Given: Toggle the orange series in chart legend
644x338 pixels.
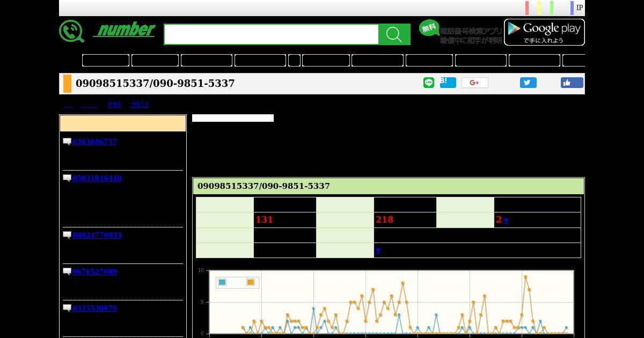Looking at the screenshot, I should coord(251,282).
